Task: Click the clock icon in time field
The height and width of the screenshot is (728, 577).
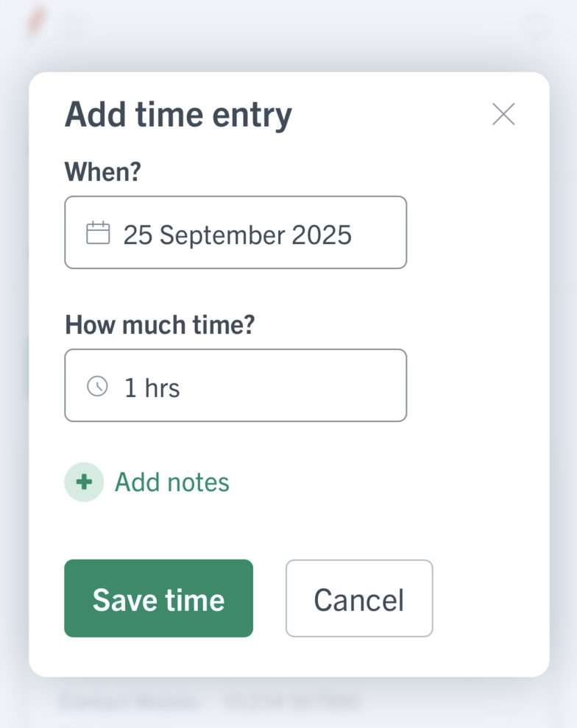Action: [98, 386]
